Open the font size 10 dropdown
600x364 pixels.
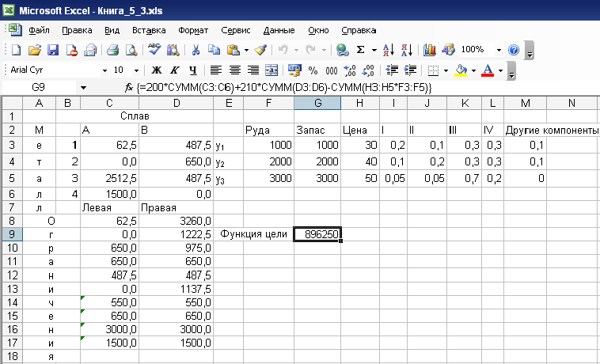pos(136,70)
